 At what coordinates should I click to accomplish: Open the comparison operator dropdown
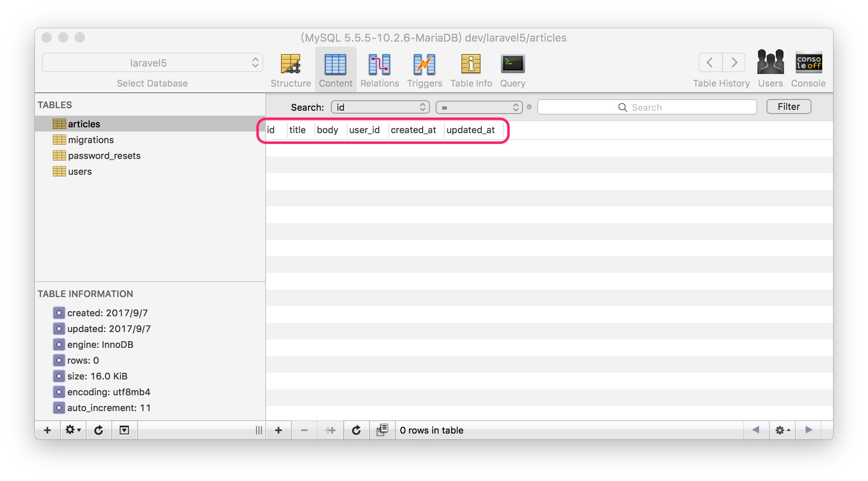pyautogui.click(x=479, y=107)
